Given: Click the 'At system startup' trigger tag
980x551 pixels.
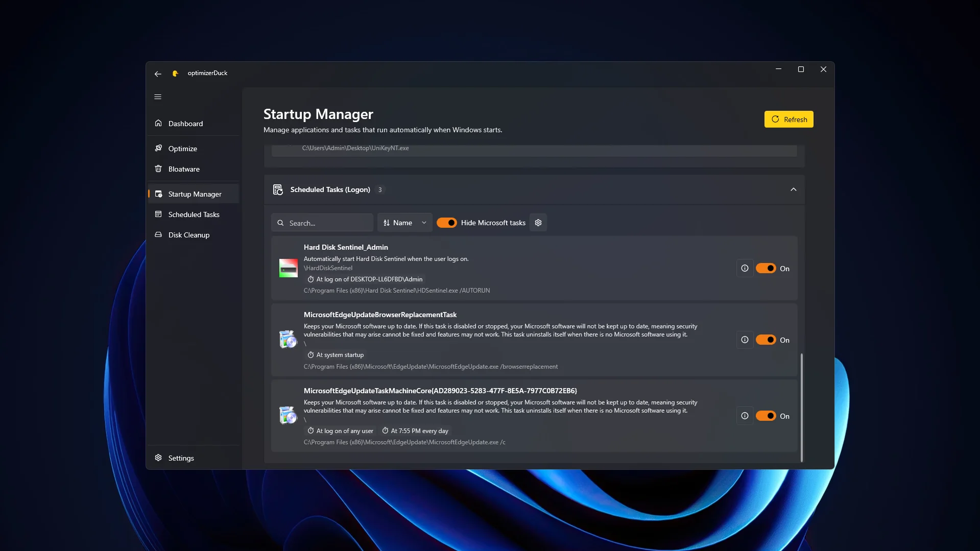Looking at the screenshot, I should coord(336,355).
